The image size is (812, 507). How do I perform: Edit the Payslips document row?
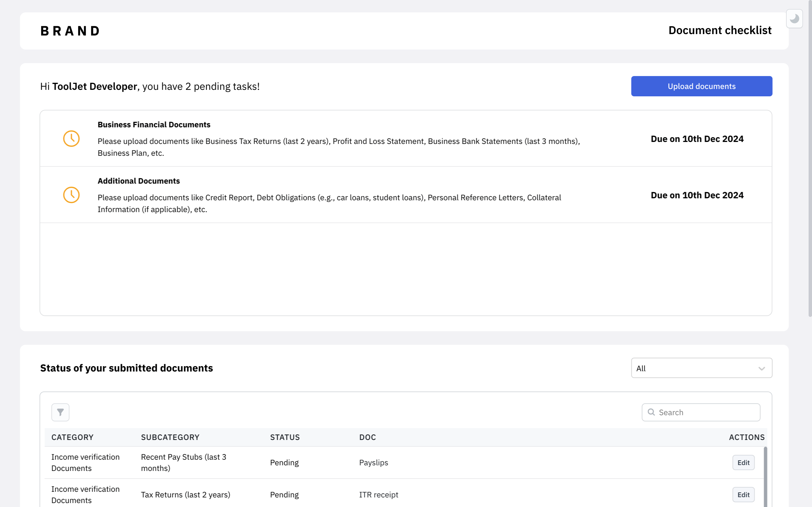click(x=743, y=462)
